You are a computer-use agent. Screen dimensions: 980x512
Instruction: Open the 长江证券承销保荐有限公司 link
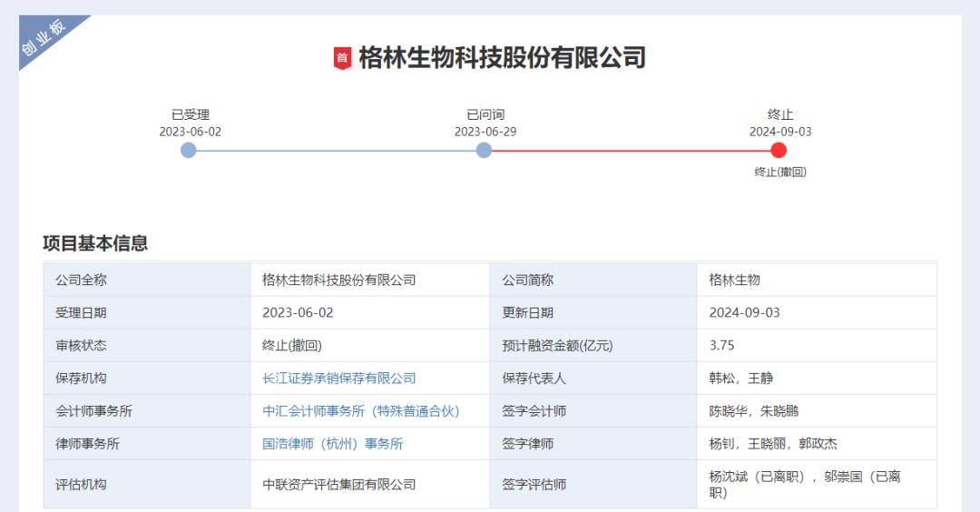coord(338,379)
